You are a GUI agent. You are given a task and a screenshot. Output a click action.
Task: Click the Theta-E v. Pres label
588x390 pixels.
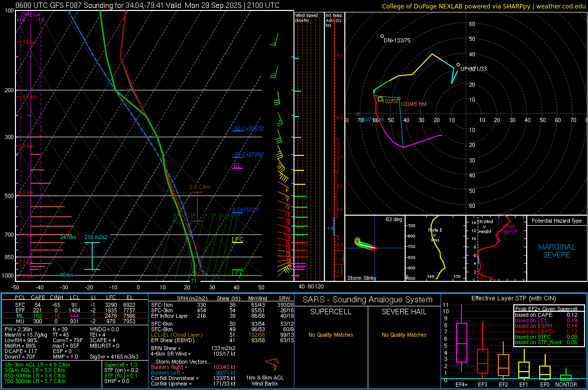click(435, 235)
